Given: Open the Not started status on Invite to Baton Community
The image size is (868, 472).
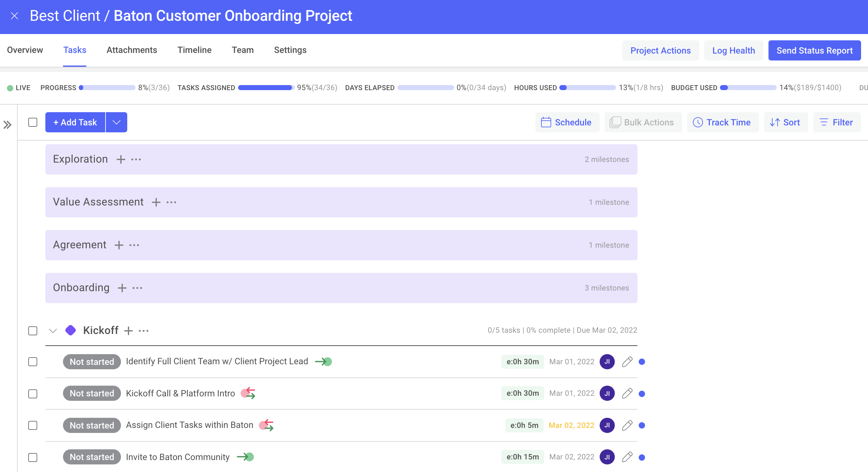Looking at the screenshot, I should [x=92, y=457].
